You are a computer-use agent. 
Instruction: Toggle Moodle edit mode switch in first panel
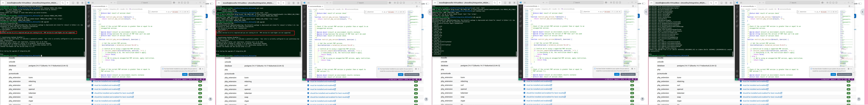click(212, 4)
